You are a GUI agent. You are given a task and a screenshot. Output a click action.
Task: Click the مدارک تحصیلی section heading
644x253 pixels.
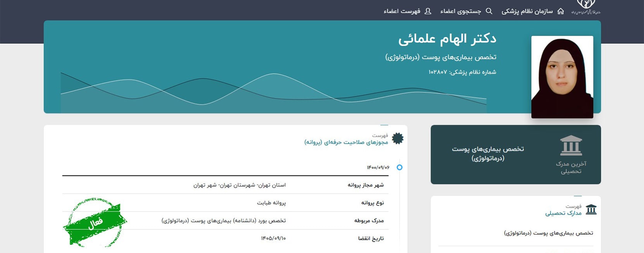pyautogui.click(x=563, y=213)
